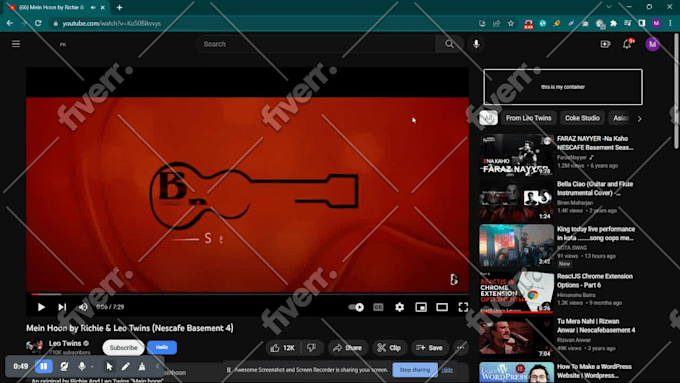The height and width of the screenshot is (383, 680).
Task: Bookmark this page with star icon
Action: (511, 23)
